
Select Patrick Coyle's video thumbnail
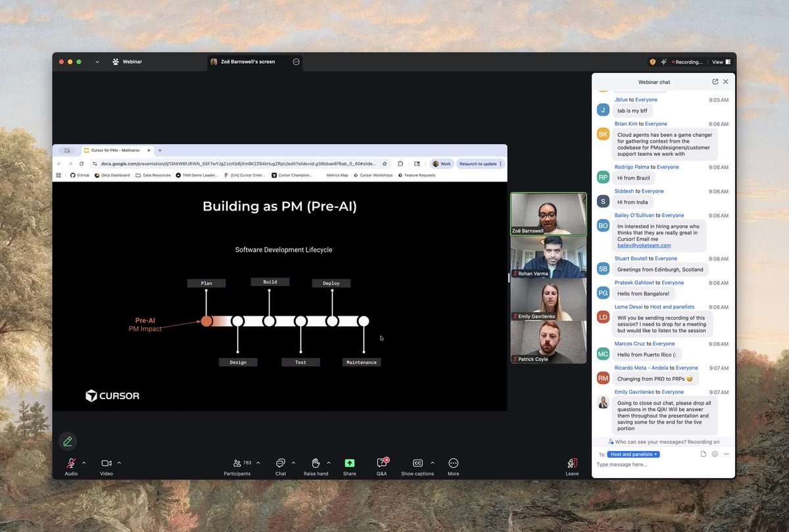point(548,342)
